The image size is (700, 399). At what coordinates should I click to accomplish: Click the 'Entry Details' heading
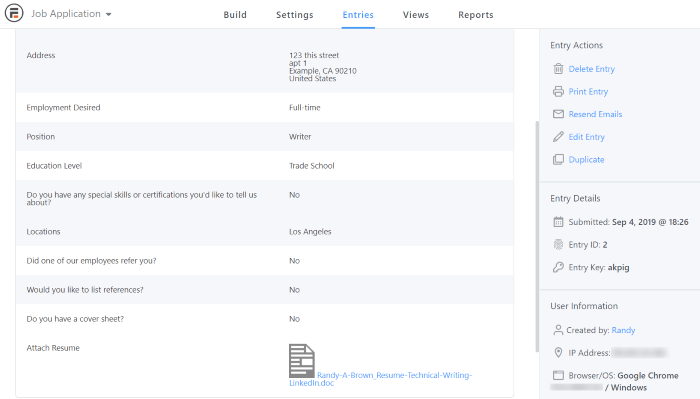575,198
